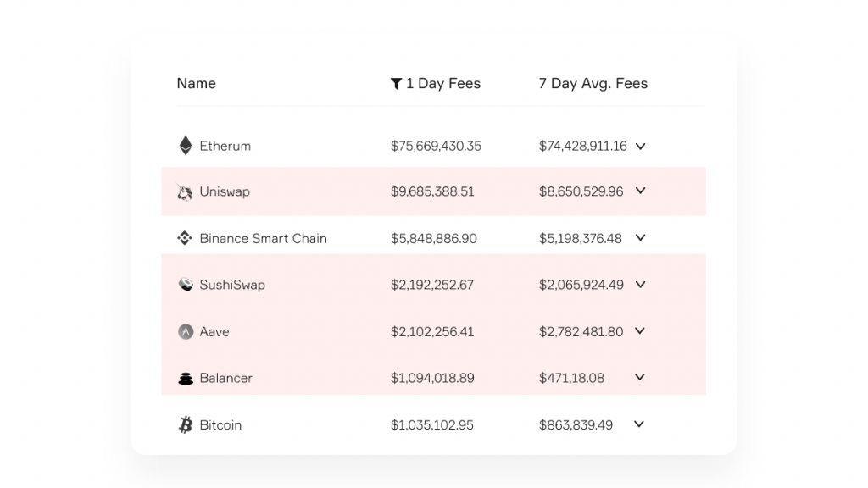Select the Binance Smart Chain name label
The image size is (868, 488).
point(264,238)
